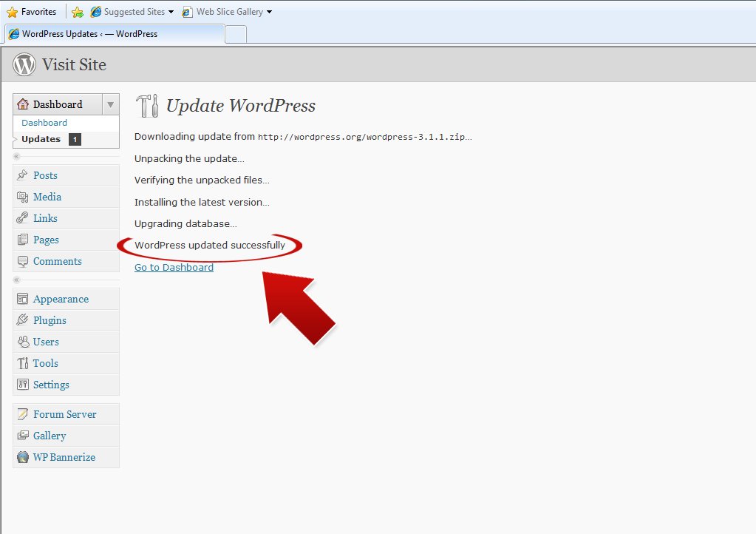Click the Updates count badge showing 1
The width and height of the screenshot is (756, 534).
coord(75,139)
